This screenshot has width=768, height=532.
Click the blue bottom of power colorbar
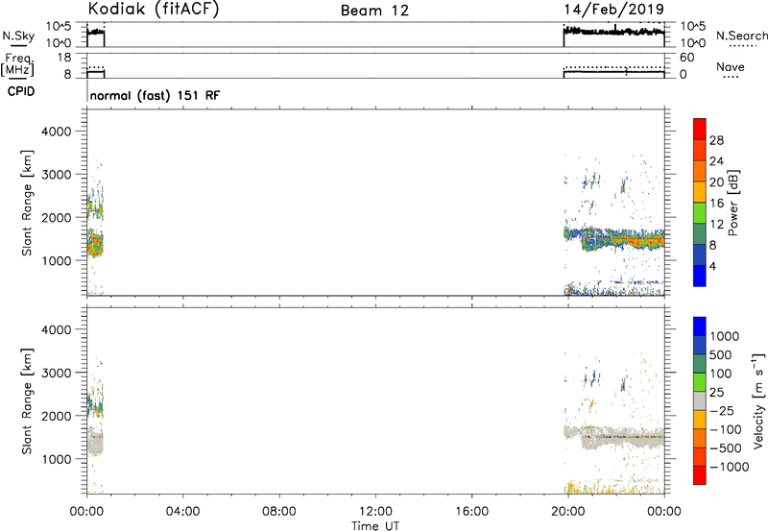[x=700, y=276]
